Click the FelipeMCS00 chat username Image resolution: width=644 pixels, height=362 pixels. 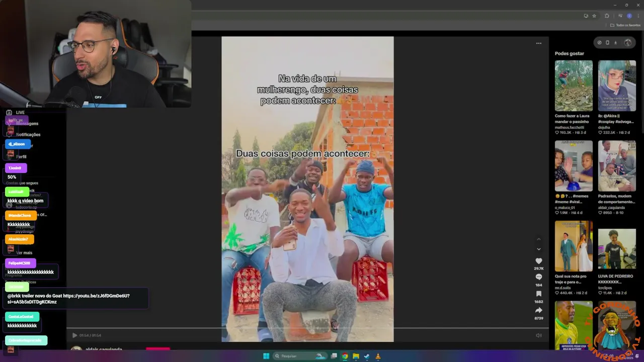pos(20,263)
